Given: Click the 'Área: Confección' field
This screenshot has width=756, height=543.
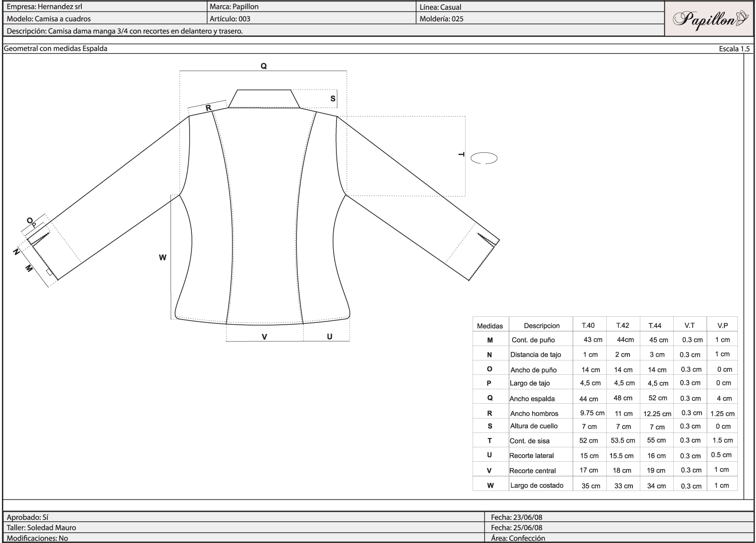Looking at the screenshot, I should pos(518,538).
